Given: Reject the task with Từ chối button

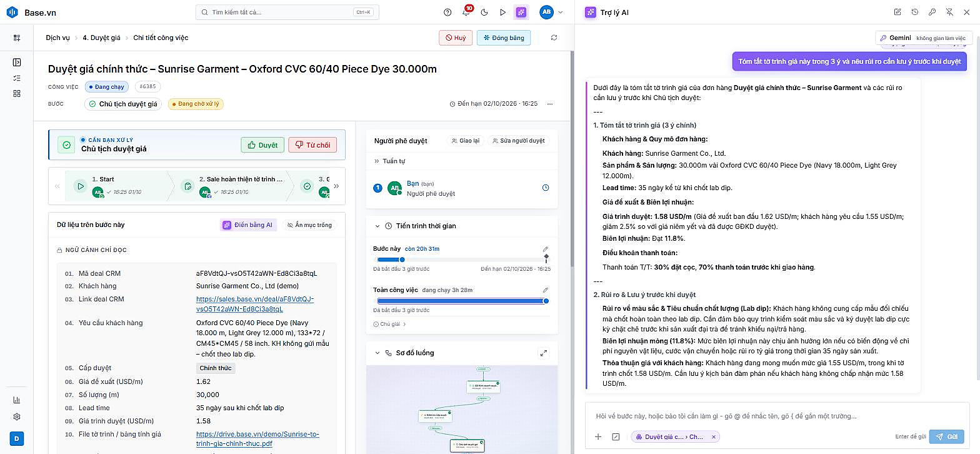Looking at the screenshot, I should [x=312, y=145].
